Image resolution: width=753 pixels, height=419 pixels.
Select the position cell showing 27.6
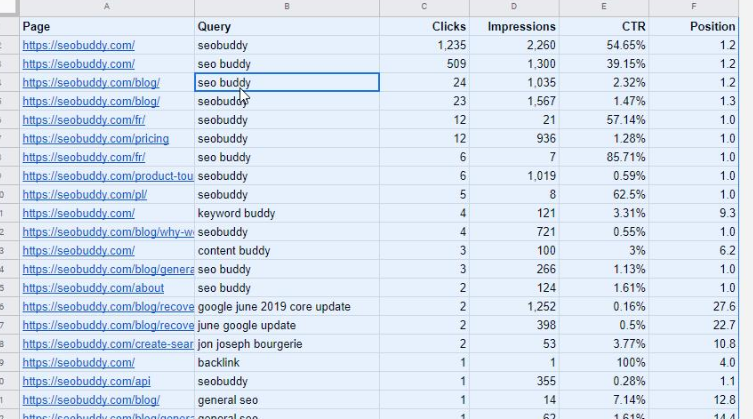pos(693,307)
